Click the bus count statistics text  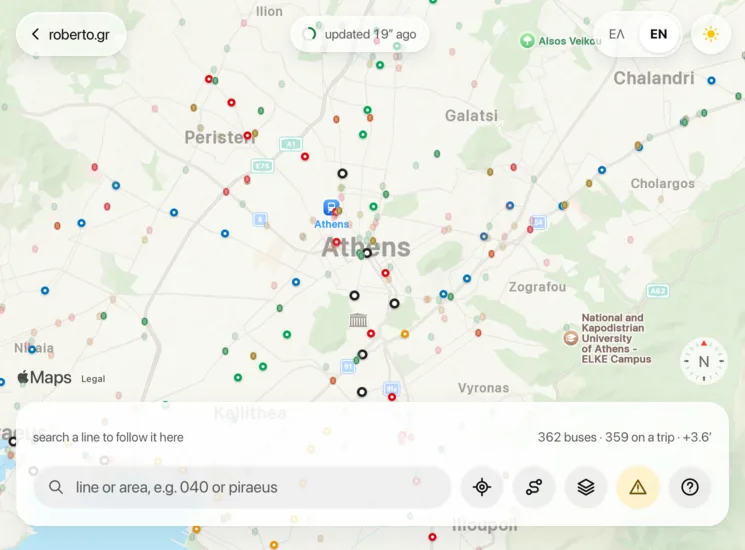(x=624, y=437)
